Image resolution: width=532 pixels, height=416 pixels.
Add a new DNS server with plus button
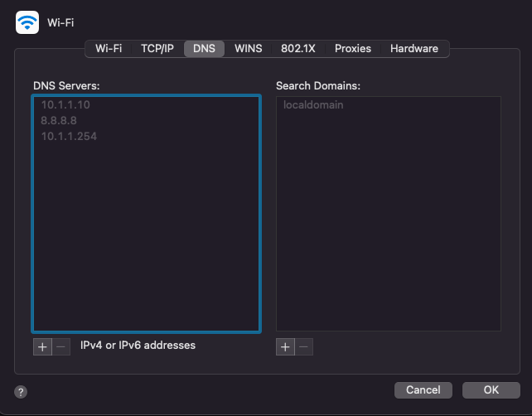(42, 346)
